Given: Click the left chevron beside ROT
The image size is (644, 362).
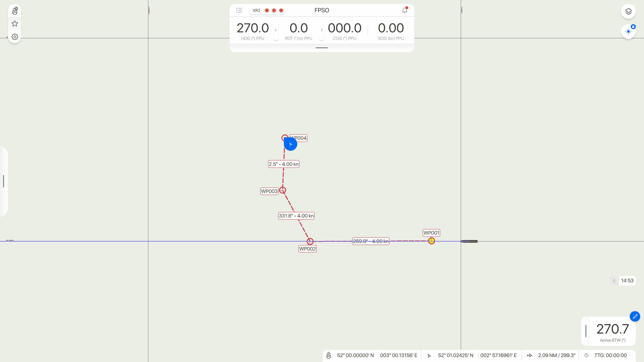Looking at the screenshot, I should (276, 30).
